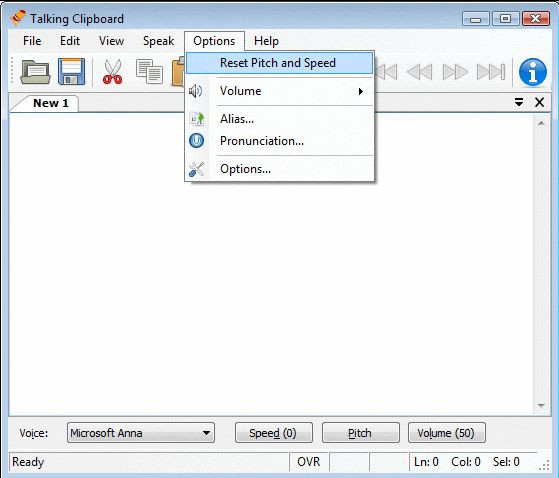Click the scrollbar up arrow

click(541, 123)
